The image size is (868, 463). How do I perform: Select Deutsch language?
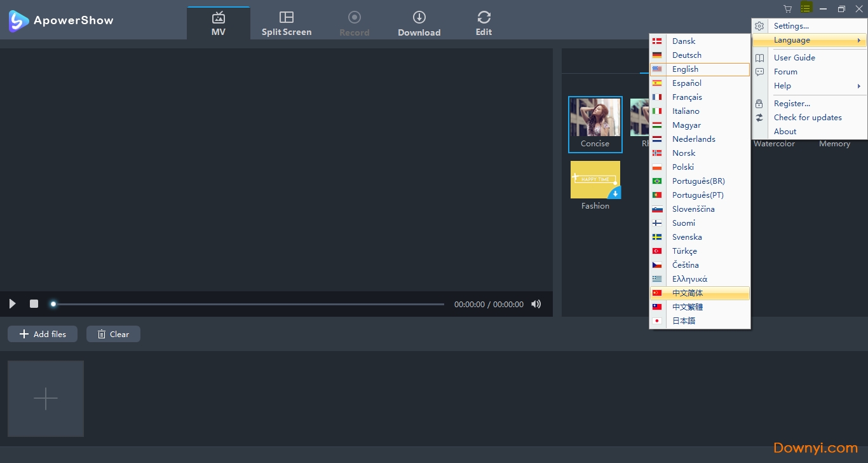(x=700, y=55)
